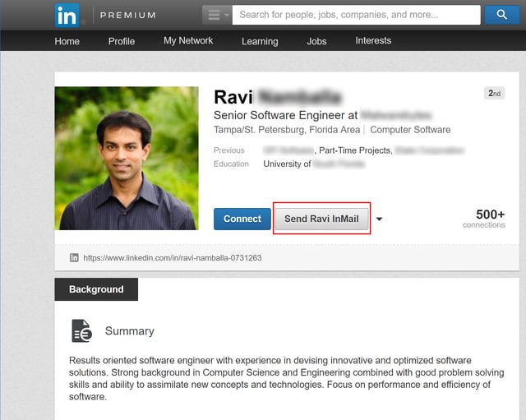Open the Profile menu in navigation bar
Image resolution: width=526 pixels, height=420 pixels.
121,41
